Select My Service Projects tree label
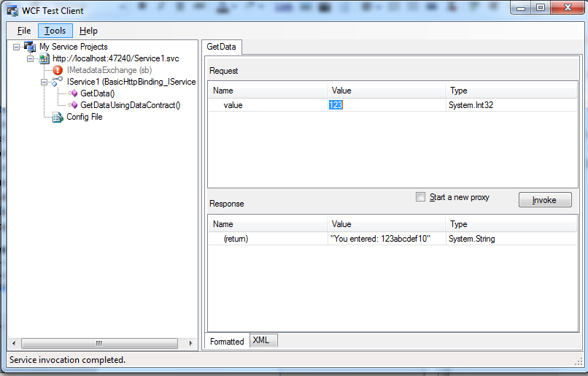The image size is (588, 376). 74,47
